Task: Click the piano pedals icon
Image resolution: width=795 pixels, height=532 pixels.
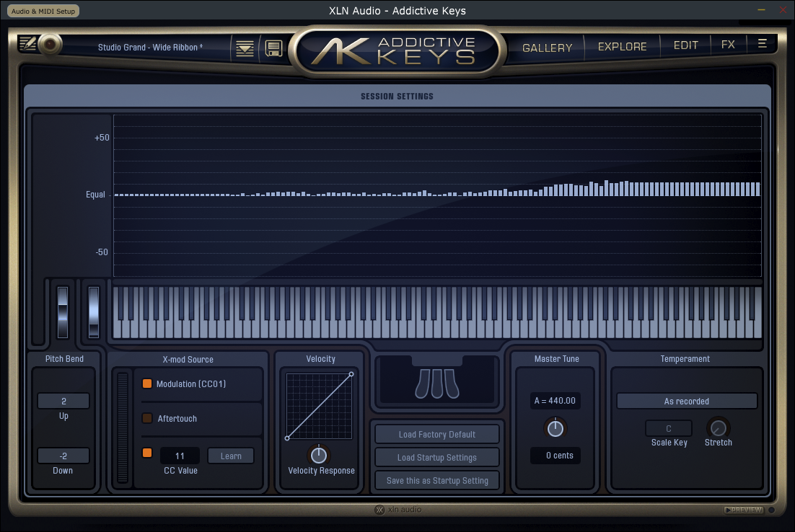Action: click(437, 384)
